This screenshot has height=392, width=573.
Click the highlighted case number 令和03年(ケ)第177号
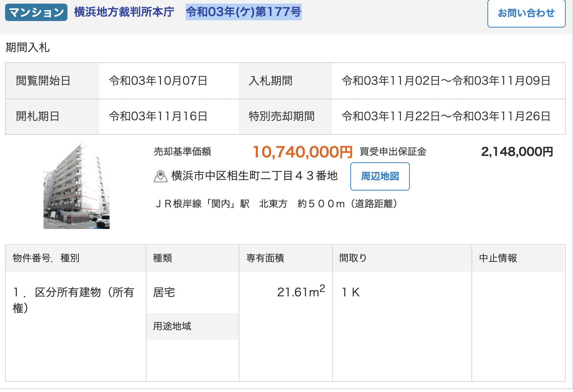click(243, 12)
